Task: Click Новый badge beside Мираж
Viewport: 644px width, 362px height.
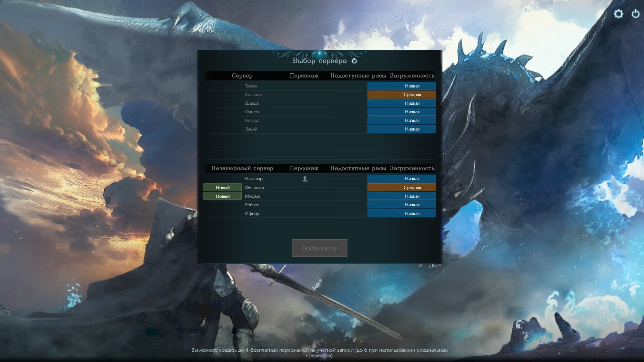Action: click(x=222, y=196)
